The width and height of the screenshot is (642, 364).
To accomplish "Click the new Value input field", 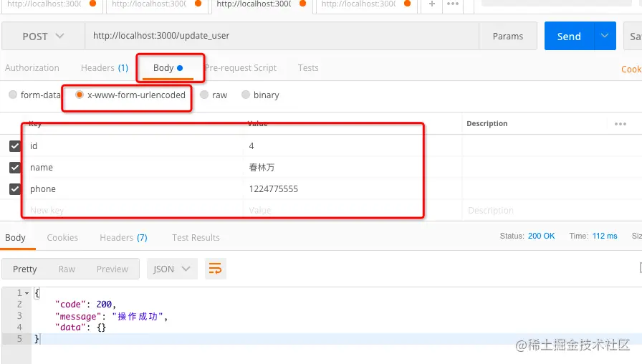I will coord(352,211).
